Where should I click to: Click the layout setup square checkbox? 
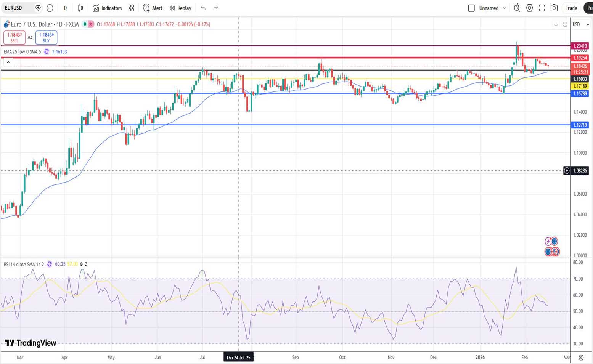click(x=471, y=8)
